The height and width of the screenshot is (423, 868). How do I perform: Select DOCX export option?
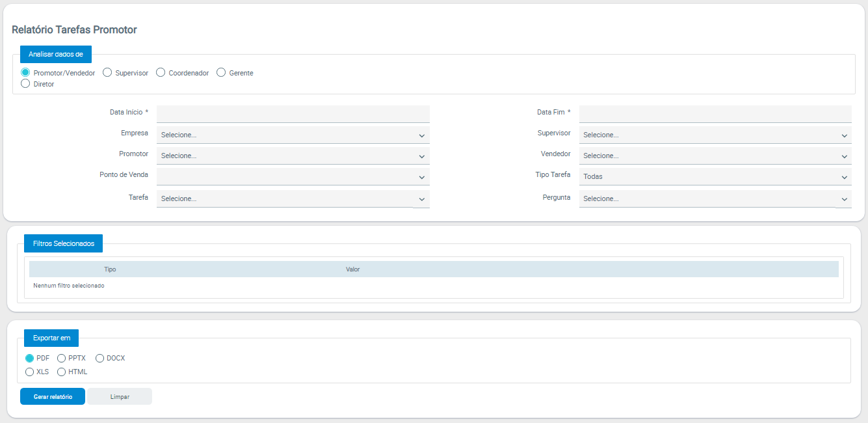100,358
